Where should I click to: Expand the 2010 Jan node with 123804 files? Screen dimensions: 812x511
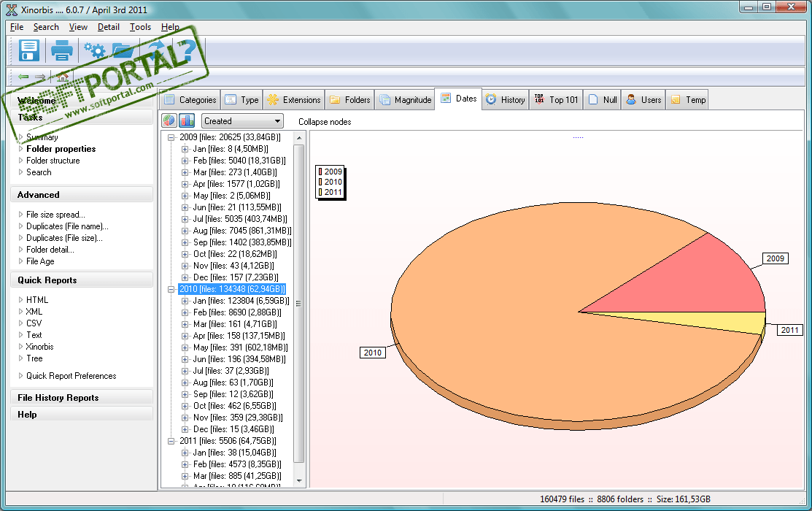click(x=185, y=301)
